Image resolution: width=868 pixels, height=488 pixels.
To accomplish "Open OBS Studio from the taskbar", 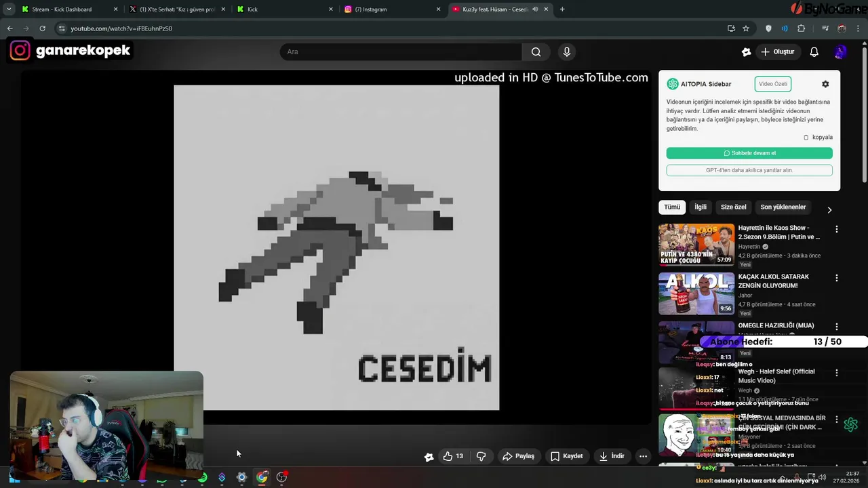I will click(x=281, y=477).
